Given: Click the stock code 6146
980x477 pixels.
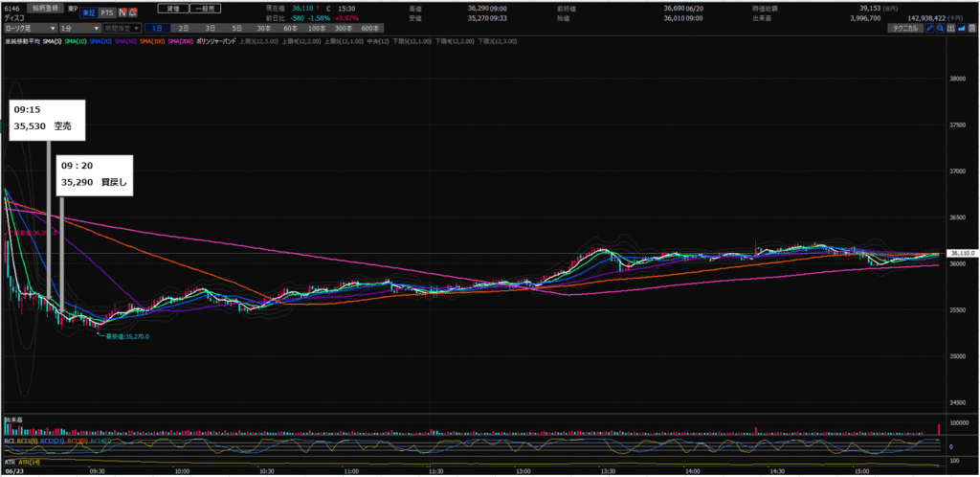Looking at the screenshot, I should click(11, 8).
